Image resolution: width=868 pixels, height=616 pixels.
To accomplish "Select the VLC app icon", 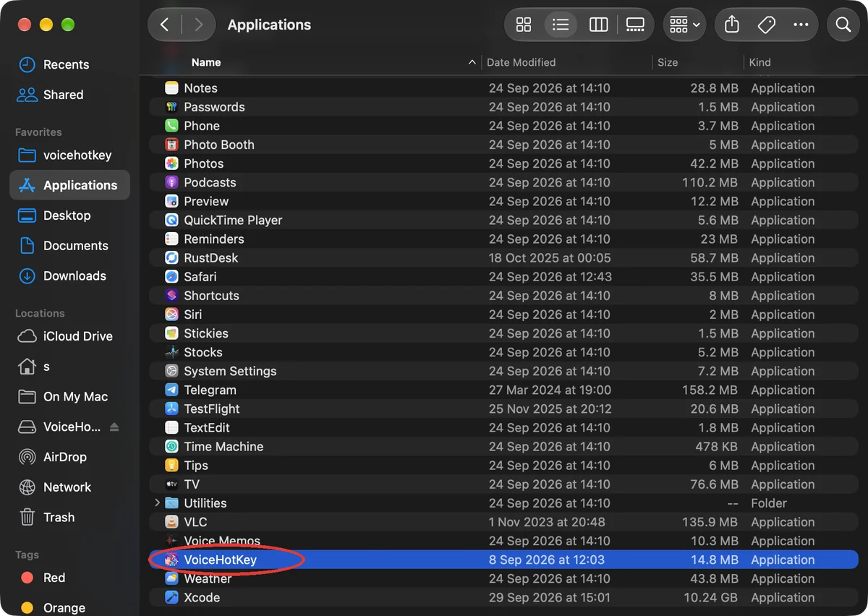I will pyautogui.click(x=171, y=522).
